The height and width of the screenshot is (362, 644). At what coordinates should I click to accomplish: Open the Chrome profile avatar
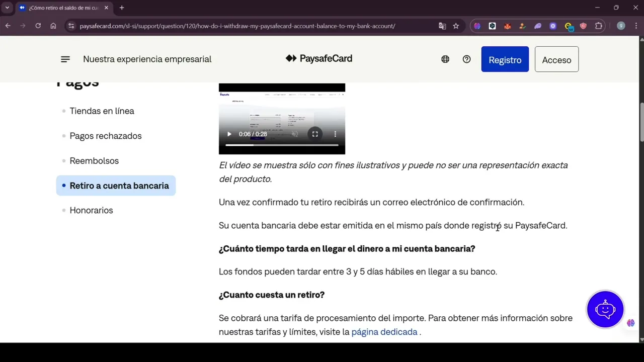621,26
